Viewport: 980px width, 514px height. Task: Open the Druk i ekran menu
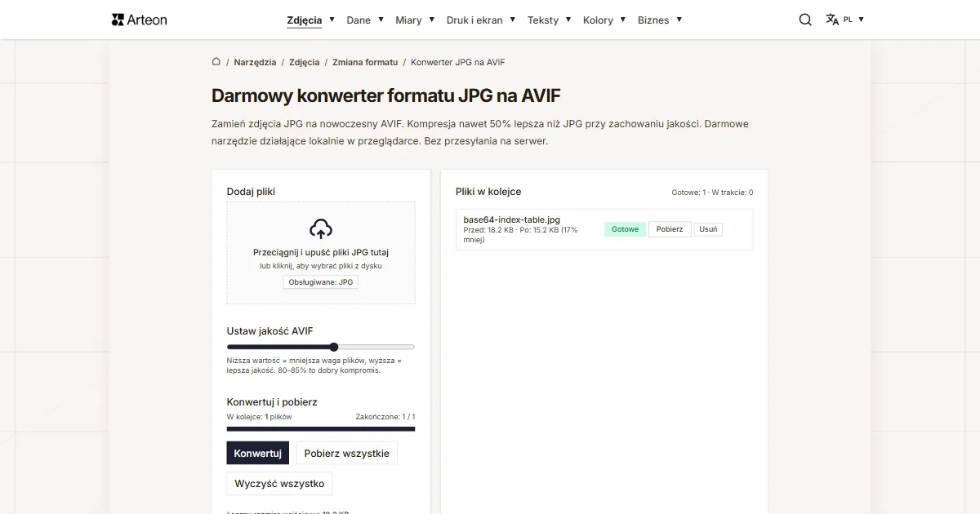click(474, 20)
